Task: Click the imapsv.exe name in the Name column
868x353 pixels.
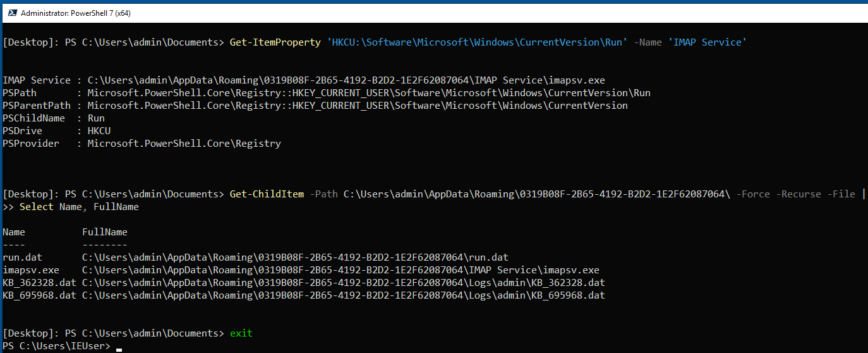Action: [x=31, y=270]
